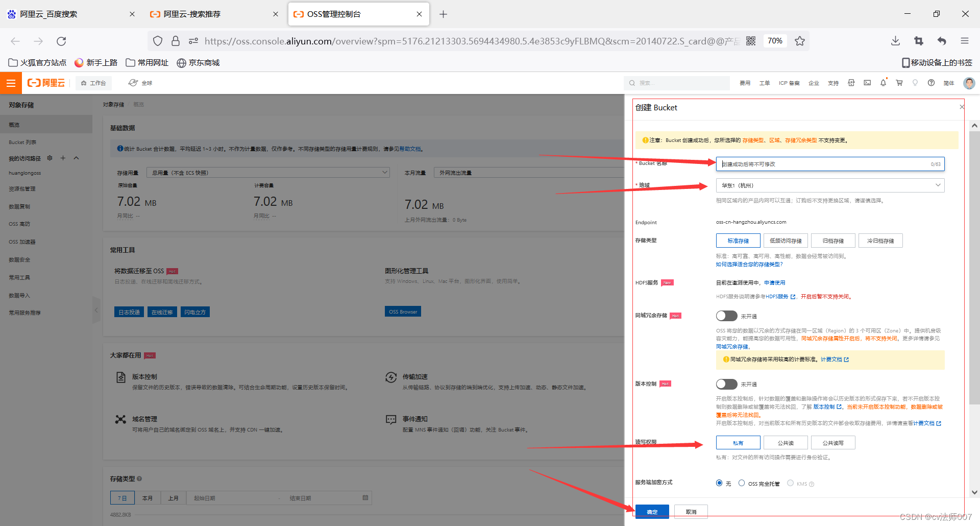Reload the page in browser
Screen dimensions: 980x526
coord(61,41)
